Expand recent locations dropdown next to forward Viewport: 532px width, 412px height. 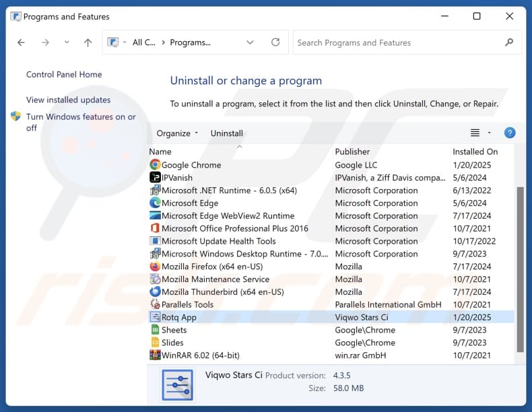tap(66, 42)
